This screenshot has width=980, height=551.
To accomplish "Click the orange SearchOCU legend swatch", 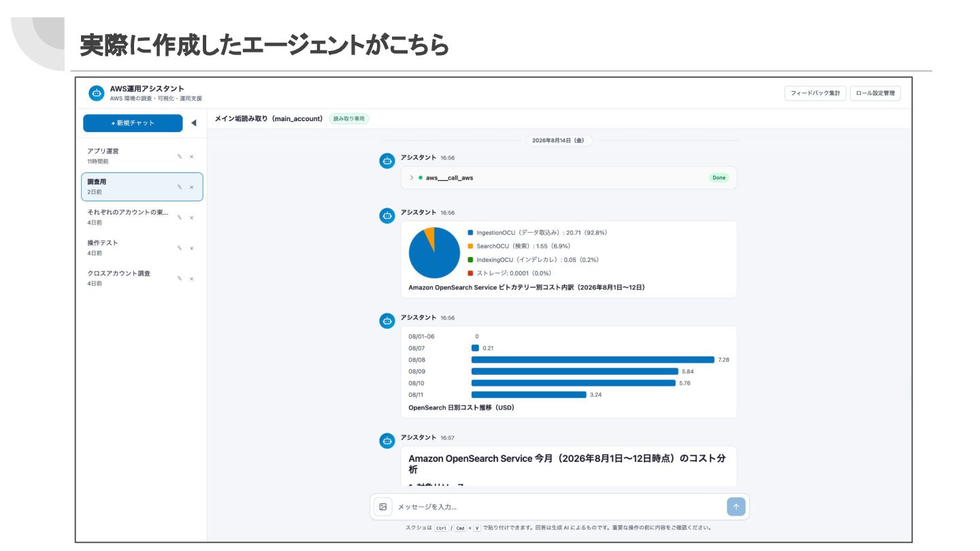I will pos(470,246).
